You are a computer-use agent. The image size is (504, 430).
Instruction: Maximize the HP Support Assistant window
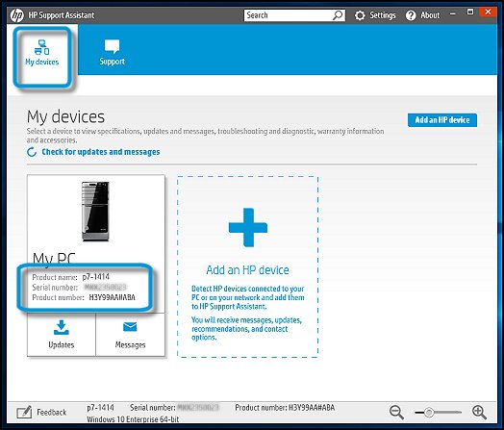[470, 13]
